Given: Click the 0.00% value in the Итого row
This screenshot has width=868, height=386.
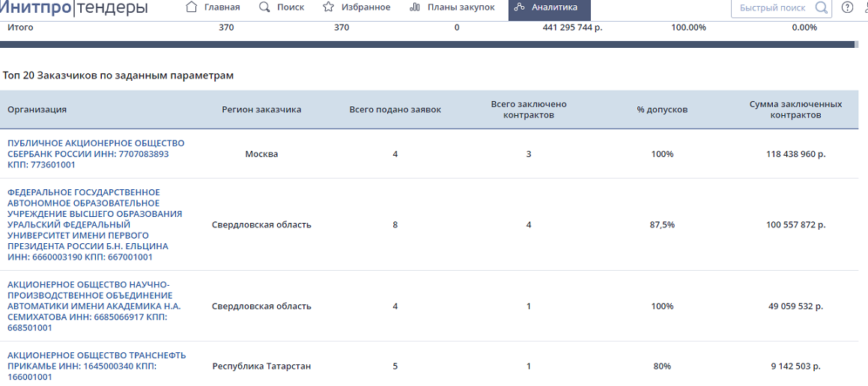Looking at the screenshot, I should point(804,27).
